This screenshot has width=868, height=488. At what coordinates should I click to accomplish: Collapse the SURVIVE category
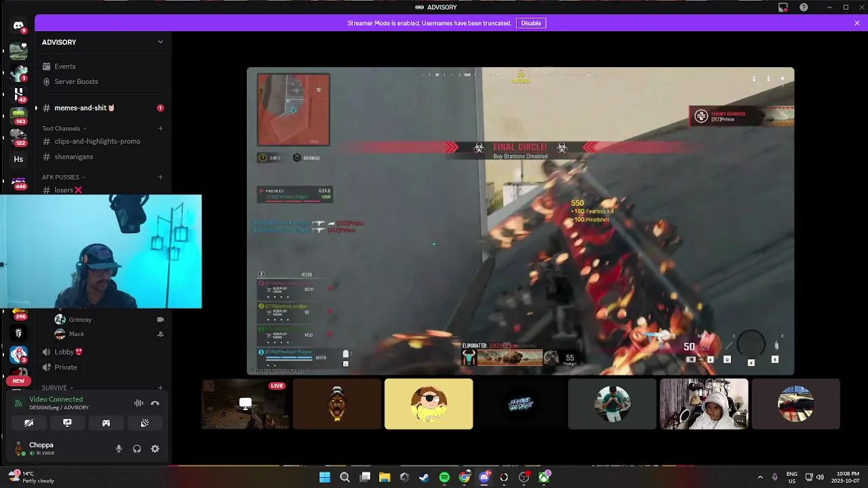click(x=57, y=388)
